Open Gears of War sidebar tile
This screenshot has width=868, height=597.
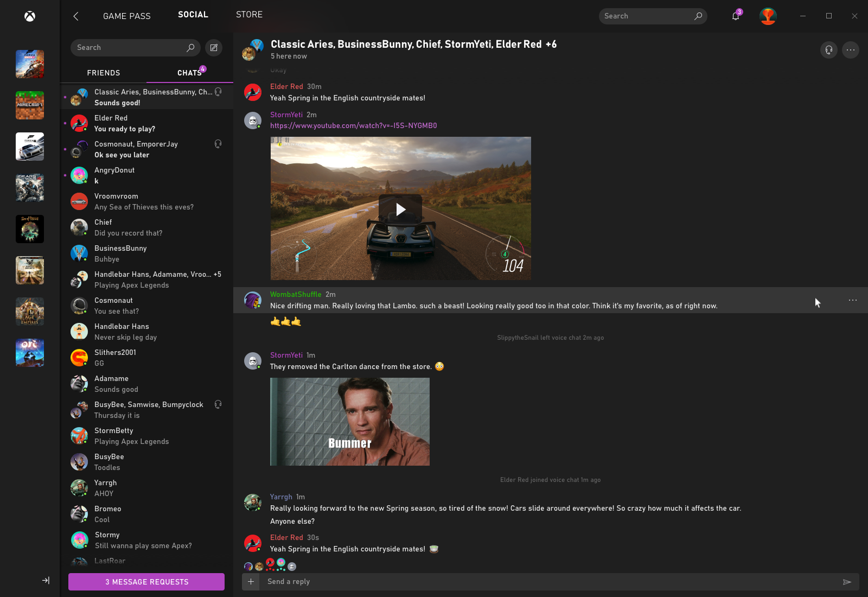(x=30, y=188)
